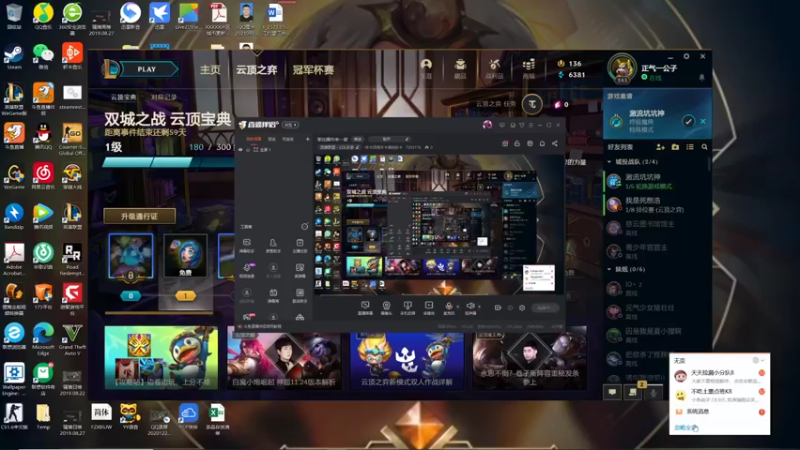Toggle the microphone icon in League client
Viewport: 800px width, 450px height.
tap(653, 392)
